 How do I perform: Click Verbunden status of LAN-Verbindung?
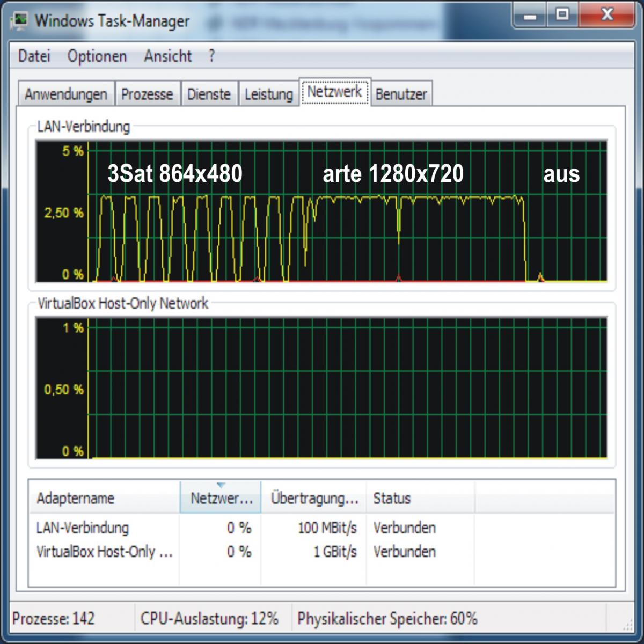tap(405, 528)
